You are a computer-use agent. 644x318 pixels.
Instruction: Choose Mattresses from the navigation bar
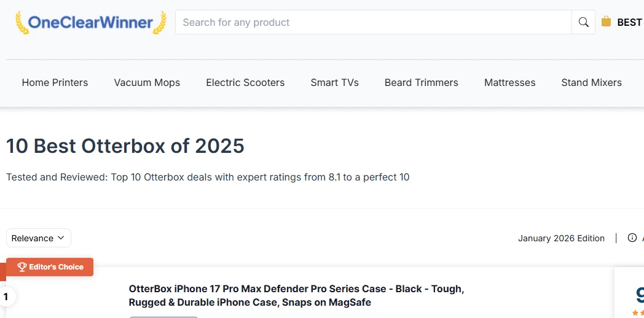[509, 83]
